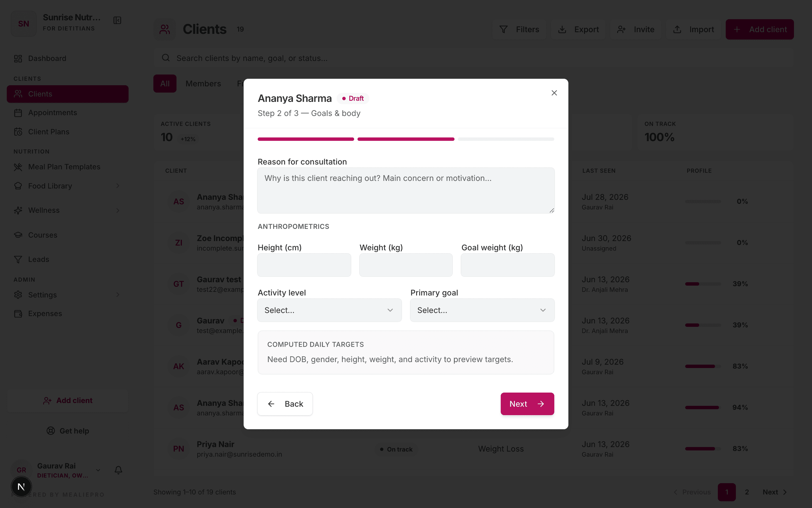Click the SN workspace logo
The image size is (812, 508).
click(23, 23)
